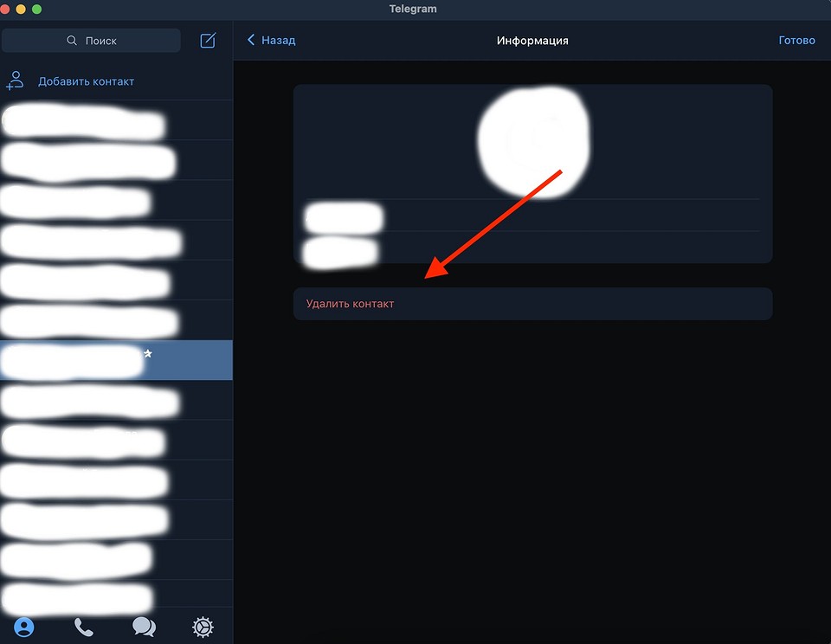Image resolution: width=831 pixels, height=644 pixels.
Task: Click the add contact person icon in sidebar
Action: pyautogui.click(x=14, y=80)
